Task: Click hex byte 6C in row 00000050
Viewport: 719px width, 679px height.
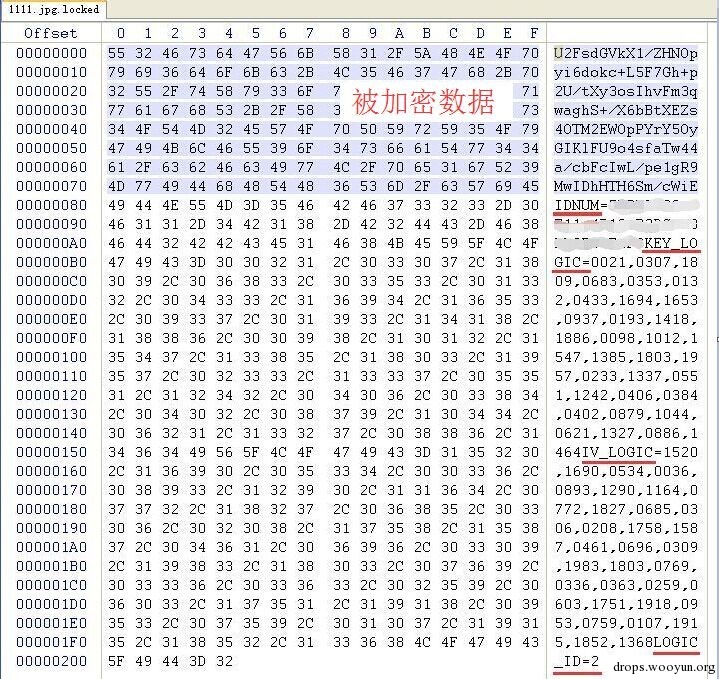Action: click(x=197, y=148)
